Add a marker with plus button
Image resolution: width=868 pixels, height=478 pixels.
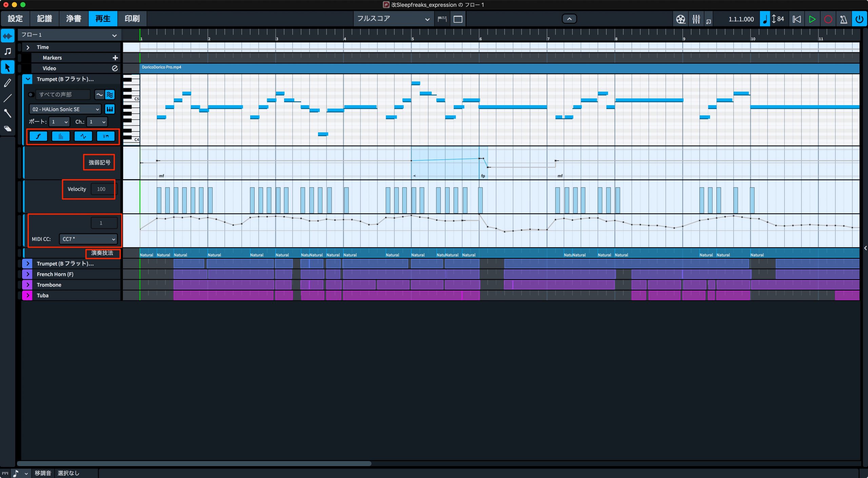point(115,58)
